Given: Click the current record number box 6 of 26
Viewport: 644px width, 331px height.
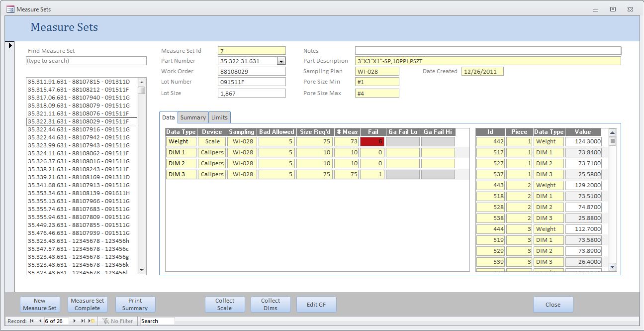Looking at the screenshot, I should (57, 321).
